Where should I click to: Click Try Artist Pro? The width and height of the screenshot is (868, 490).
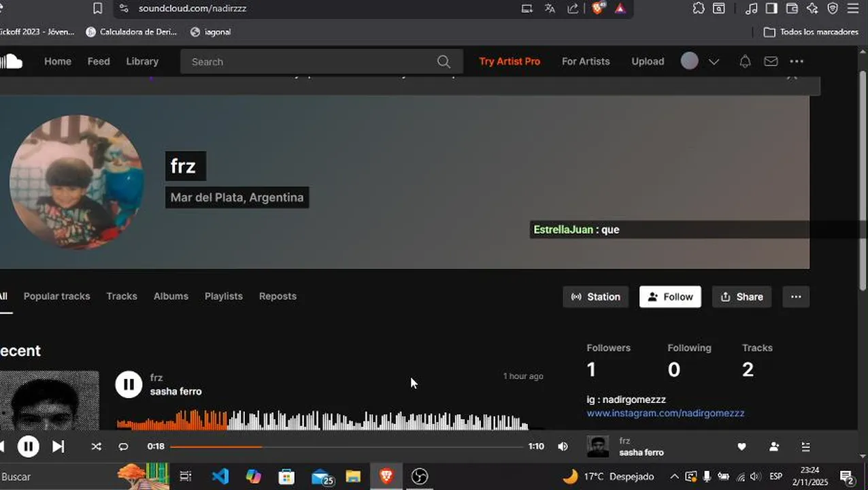pos(510,61)
